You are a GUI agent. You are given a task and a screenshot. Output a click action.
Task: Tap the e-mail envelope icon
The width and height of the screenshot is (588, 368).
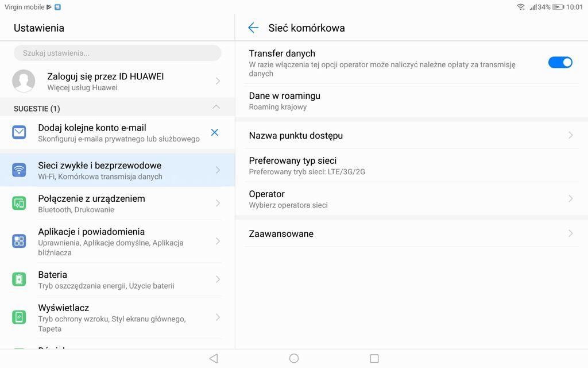(19, 132)
